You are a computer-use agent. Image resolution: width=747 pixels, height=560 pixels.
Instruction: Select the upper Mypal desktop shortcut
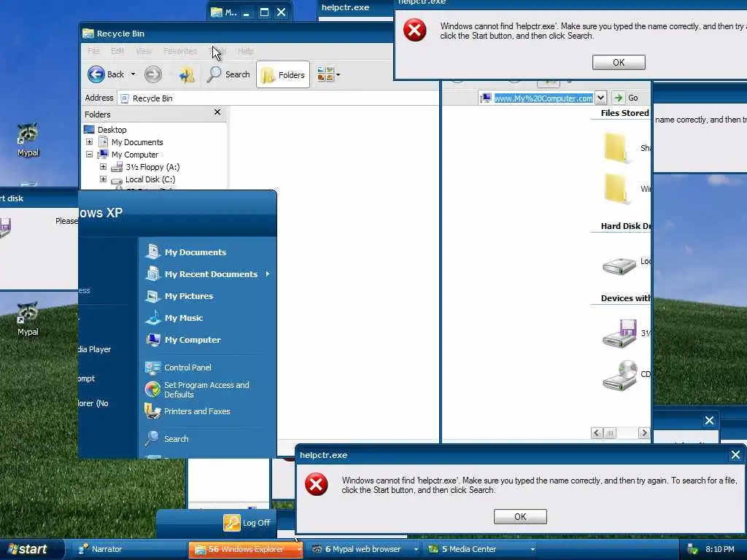[28, 139]
